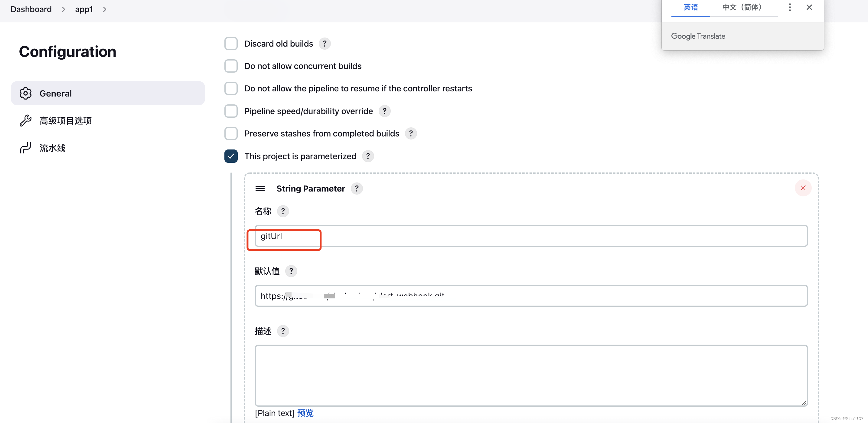This screenshot has height=423, width=868.
Task: Grab the String Parameter drag handle
Action: [x=260, y=189]
